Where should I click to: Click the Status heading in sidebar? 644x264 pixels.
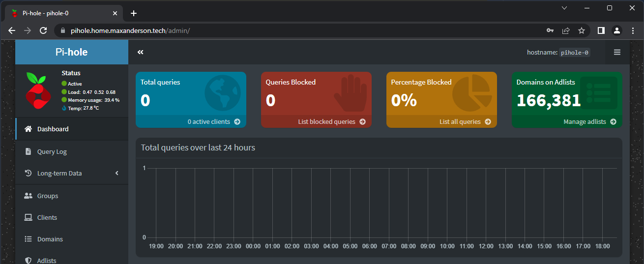(71, 73)
